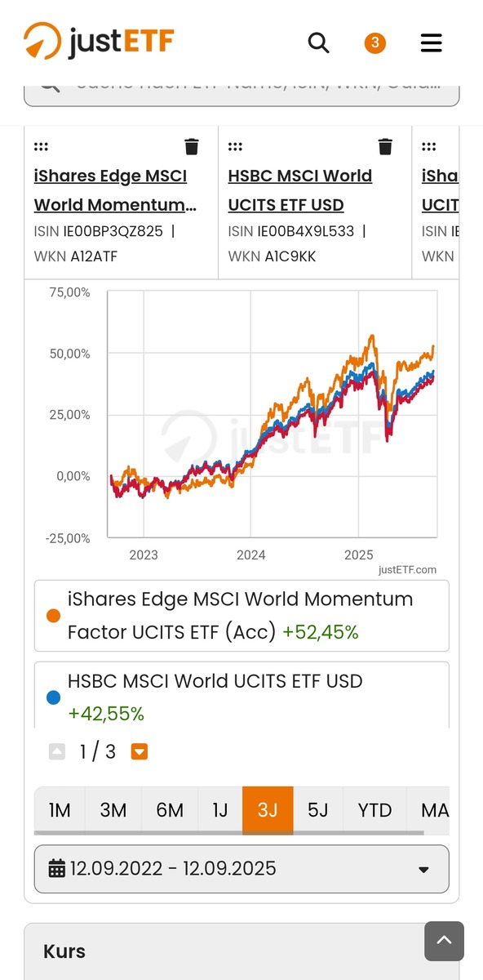The width and height of the screenshot is (483, 980).
Task: Click the drag handle of HSBC MSCI World column
Action: click(235, 147)
